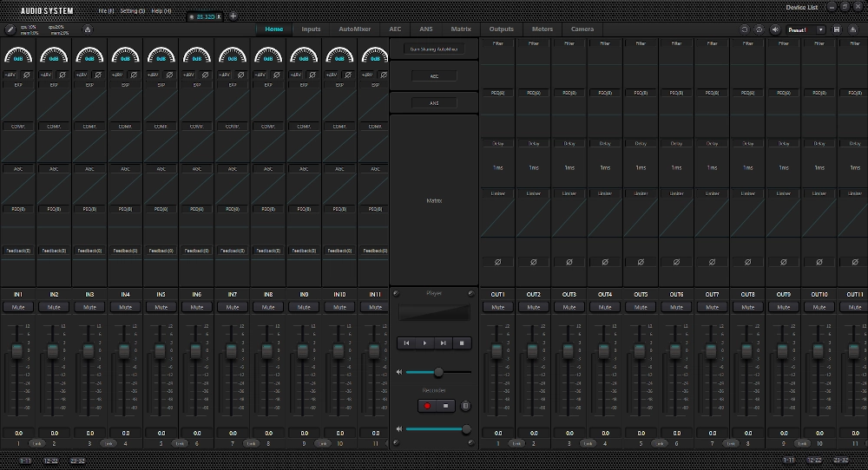Viewport: 868px width, 470px height.
Task: Toggle phase invert icon on IN5
Action: pos(169,75)
